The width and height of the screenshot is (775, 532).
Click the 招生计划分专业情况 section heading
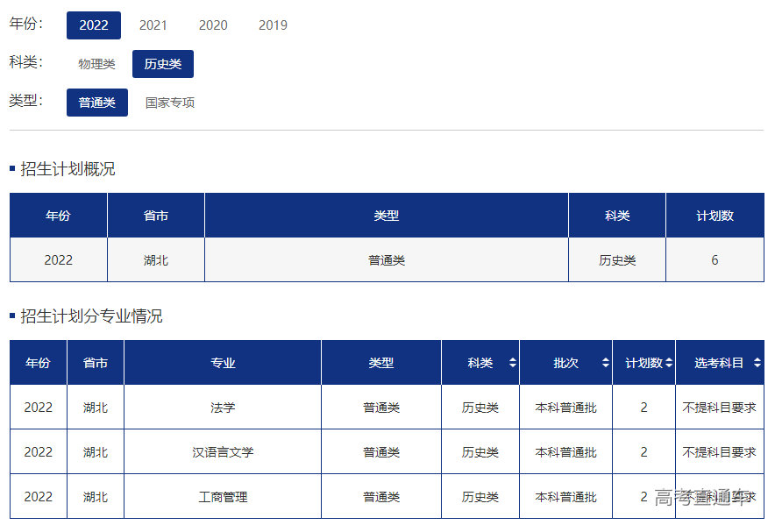click(91, 316)
